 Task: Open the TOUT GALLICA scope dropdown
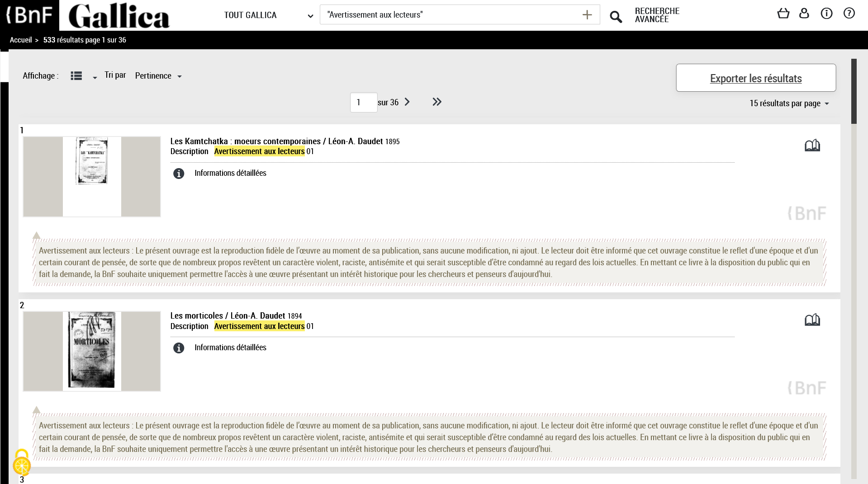[x=269, y=15]
